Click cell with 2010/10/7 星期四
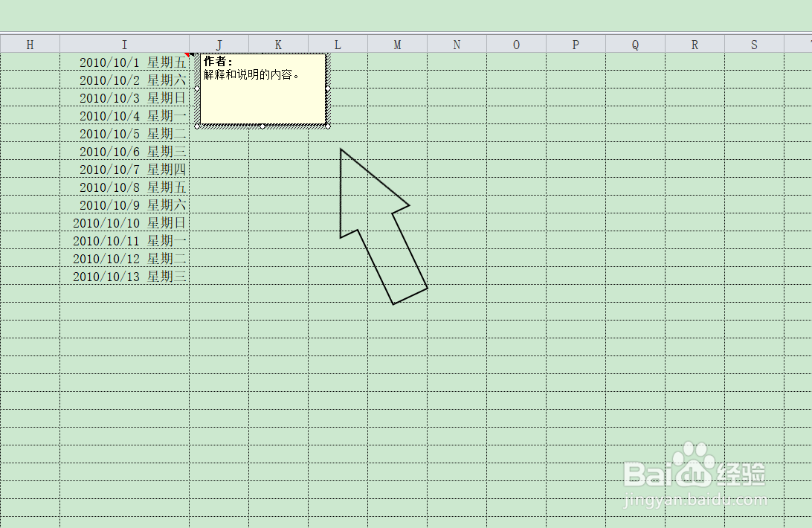Screen dimensions: 812x528 tap(124, 170)
